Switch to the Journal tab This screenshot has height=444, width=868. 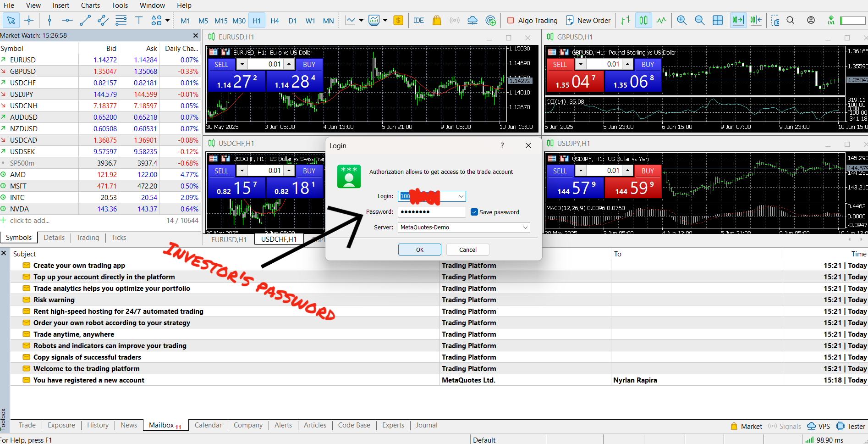coord(426,425)
